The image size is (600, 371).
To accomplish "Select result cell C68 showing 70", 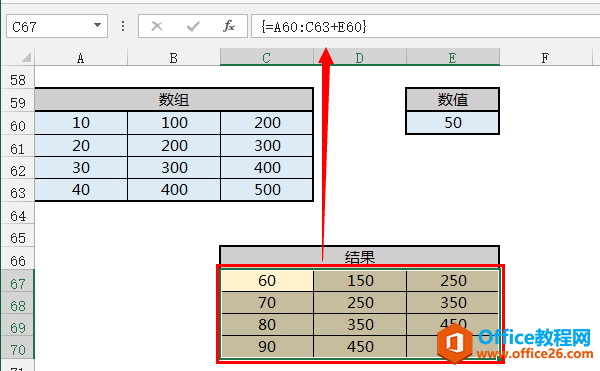I will [267, 303].
